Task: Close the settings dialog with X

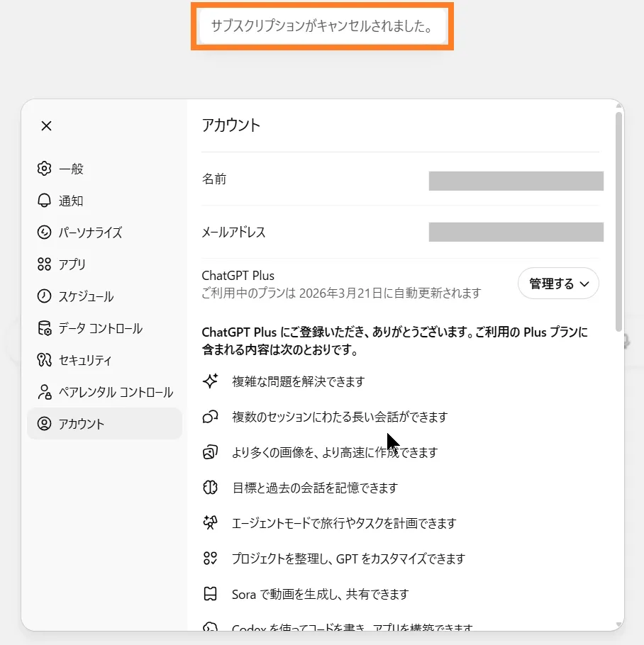Action: 46,126
